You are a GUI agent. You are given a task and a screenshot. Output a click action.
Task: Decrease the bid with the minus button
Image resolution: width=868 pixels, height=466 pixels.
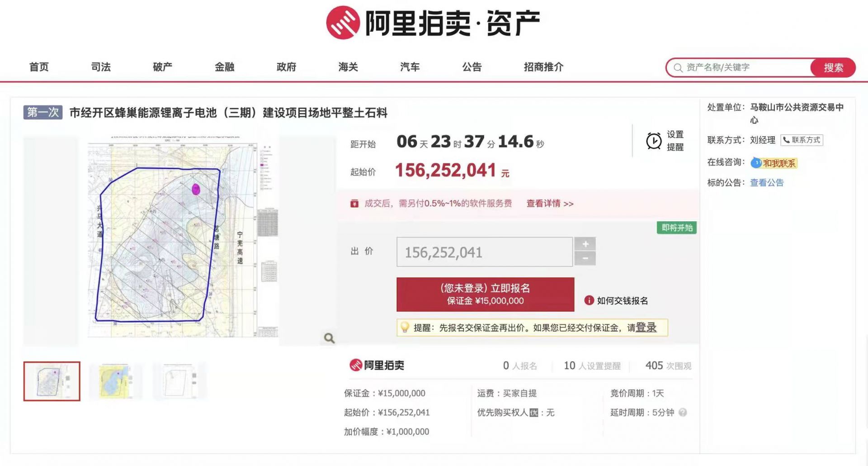(x=585, y=258)
